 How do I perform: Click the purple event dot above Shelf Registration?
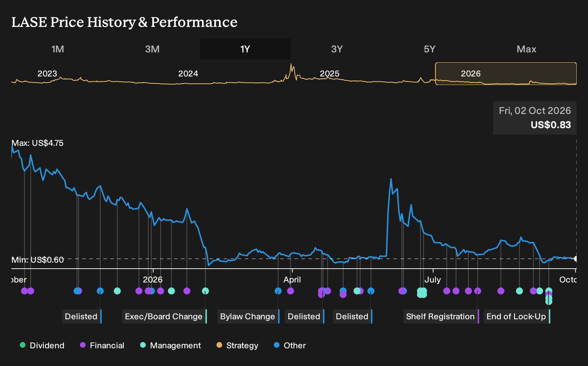click(478, 291)
